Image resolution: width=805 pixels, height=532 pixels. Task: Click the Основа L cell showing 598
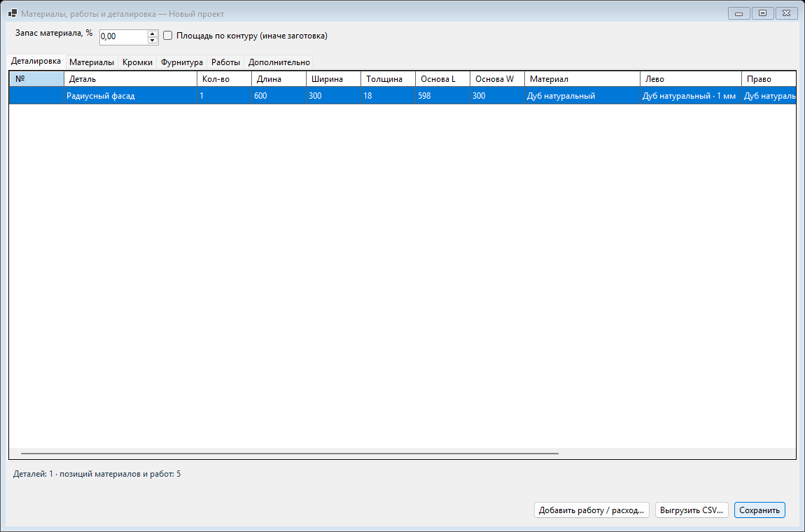[442, 95]
